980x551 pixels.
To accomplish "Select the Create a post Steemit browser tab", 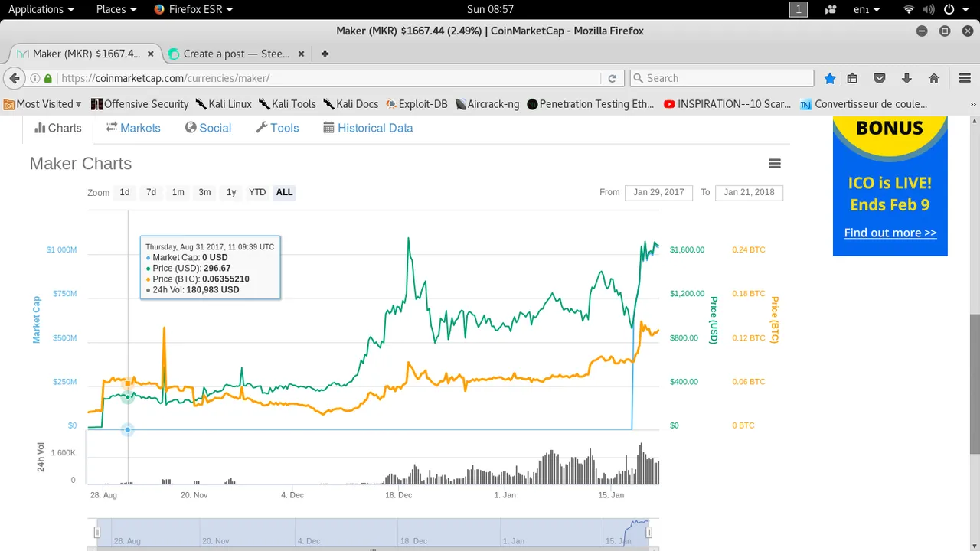I will coord(234,54).
